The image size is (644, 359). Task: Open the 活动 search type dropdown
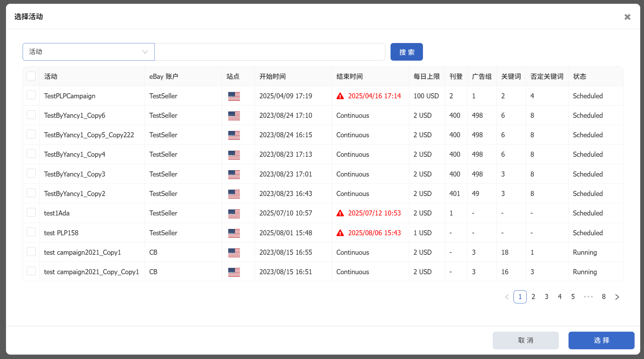[x=88, y=52]
